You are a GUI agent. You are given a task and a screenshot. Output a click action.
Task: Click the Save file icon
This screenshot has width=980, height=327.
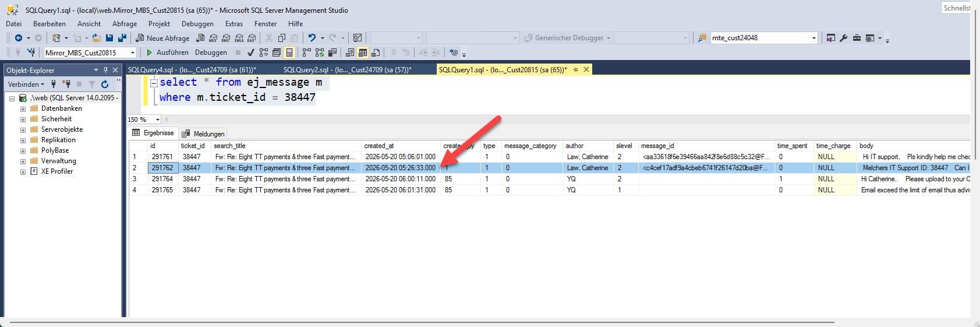tap(109, 38)
